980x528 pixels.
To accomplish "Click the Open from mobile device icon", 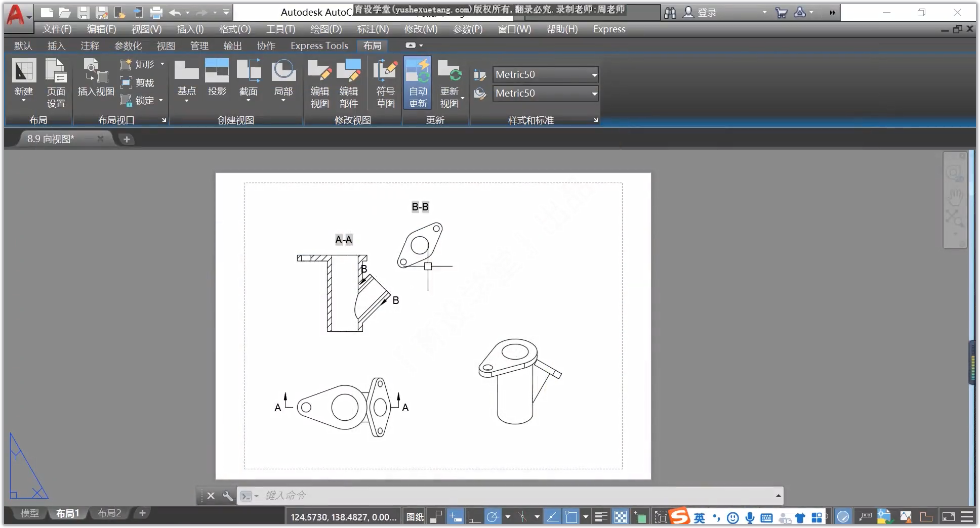I will tap(120, 13).
